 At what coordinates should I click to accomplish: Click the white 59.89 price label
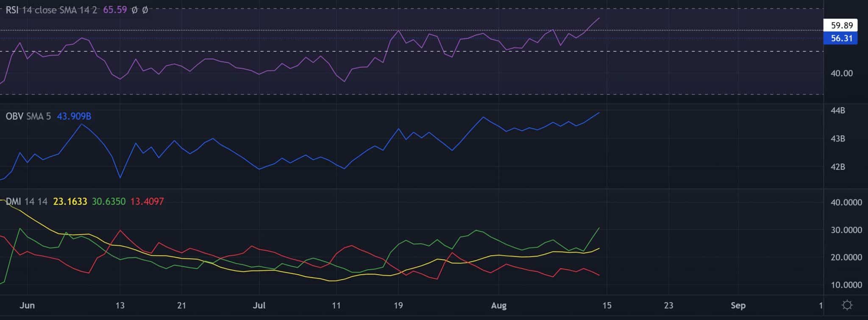pos(840,25)
